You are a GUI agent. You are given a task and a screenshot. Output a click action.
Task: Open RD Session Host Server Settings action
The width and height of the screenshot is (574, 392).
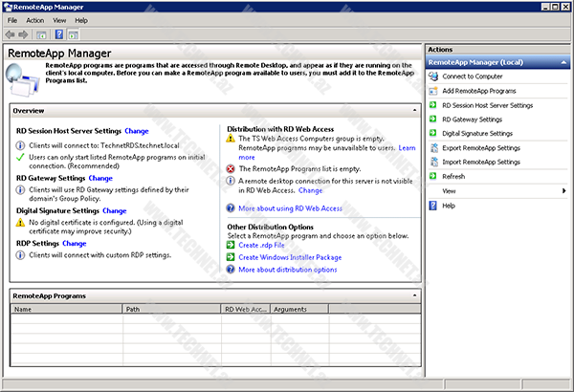click(487, 105)
